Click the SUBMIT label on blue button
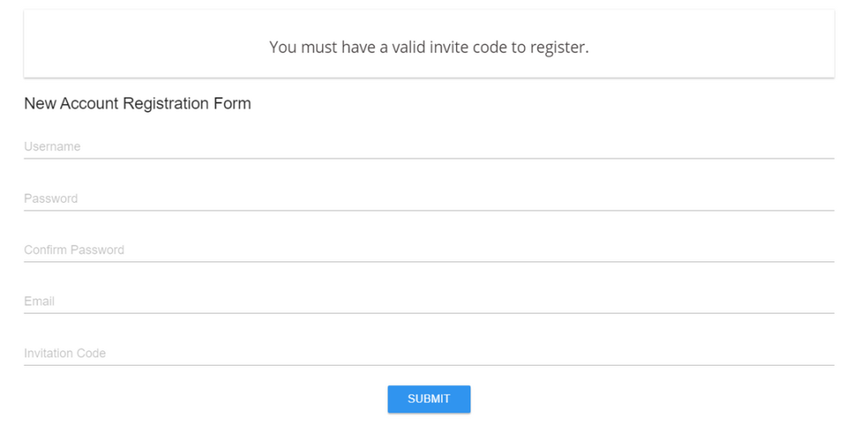Screen dimensions: 868x426 pos(429,399)
